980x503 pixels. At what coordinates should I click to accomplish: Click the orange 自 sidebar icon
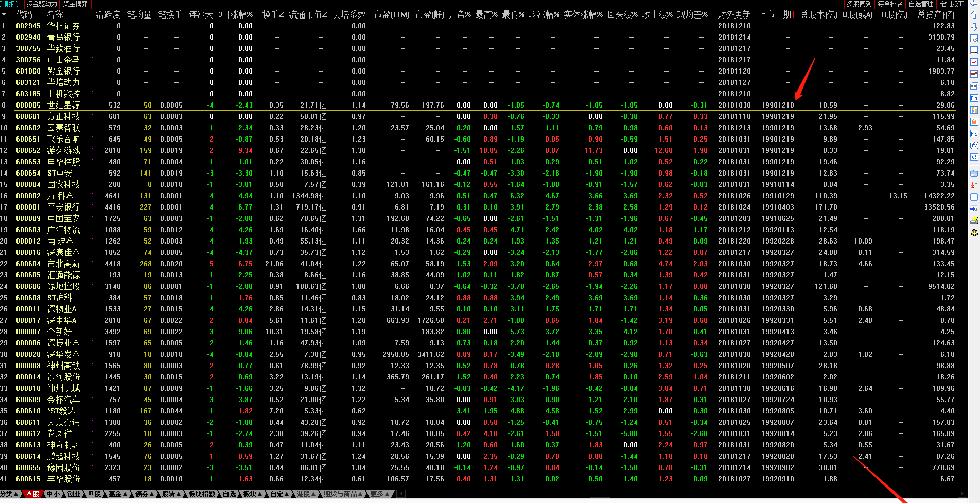[x=974, y=122]
